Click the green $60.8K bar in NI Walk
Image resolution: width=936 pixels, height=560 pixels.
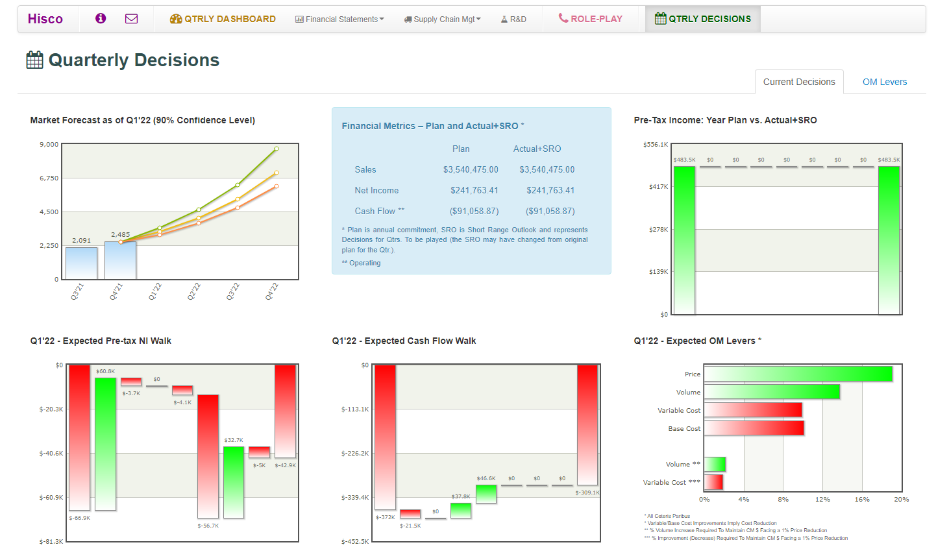(105, 444)
